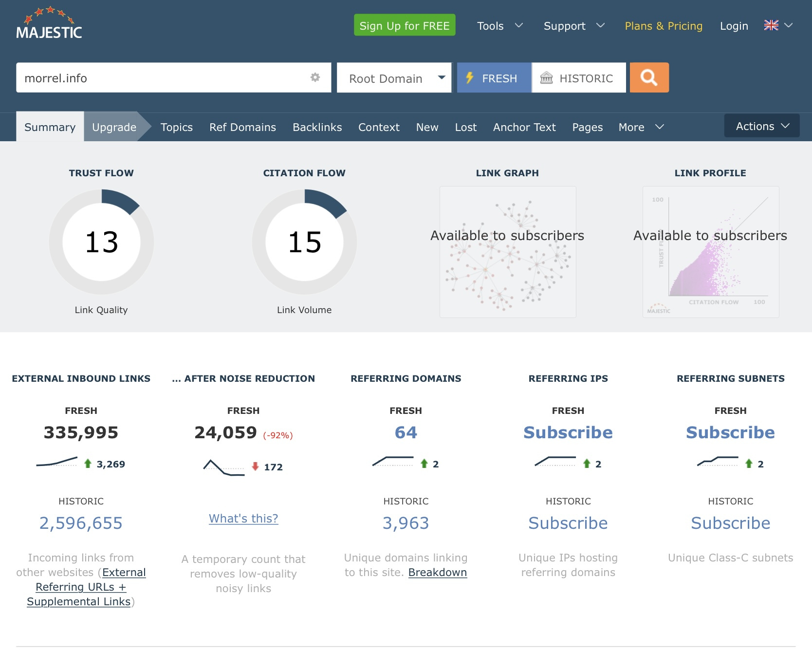Click the What's this? link
This screenshot has height=652, width=812.
(x=243, y=519)
